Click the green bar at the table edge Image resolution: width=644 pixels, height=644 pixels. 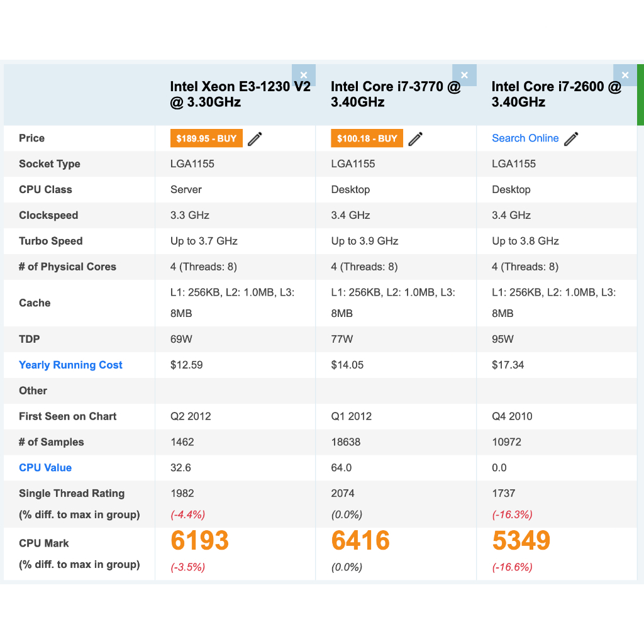point(640,94)
